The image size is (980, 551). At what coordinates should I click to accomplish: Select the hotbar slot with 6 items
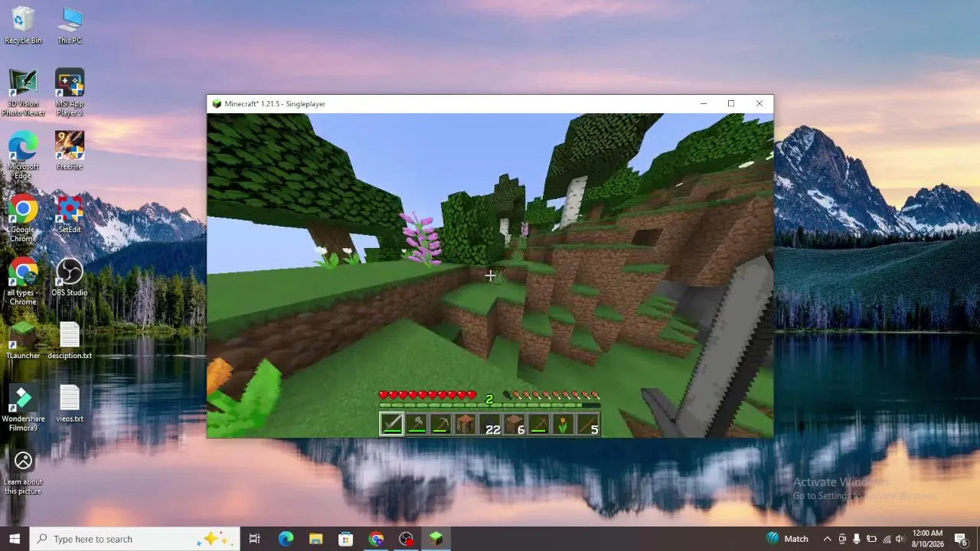point(514,424)
